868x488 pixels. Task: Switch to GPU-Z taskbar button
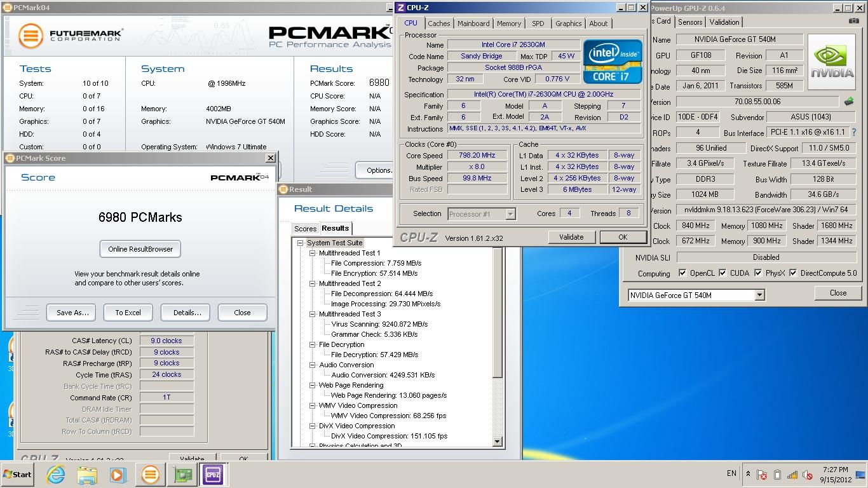182,475
